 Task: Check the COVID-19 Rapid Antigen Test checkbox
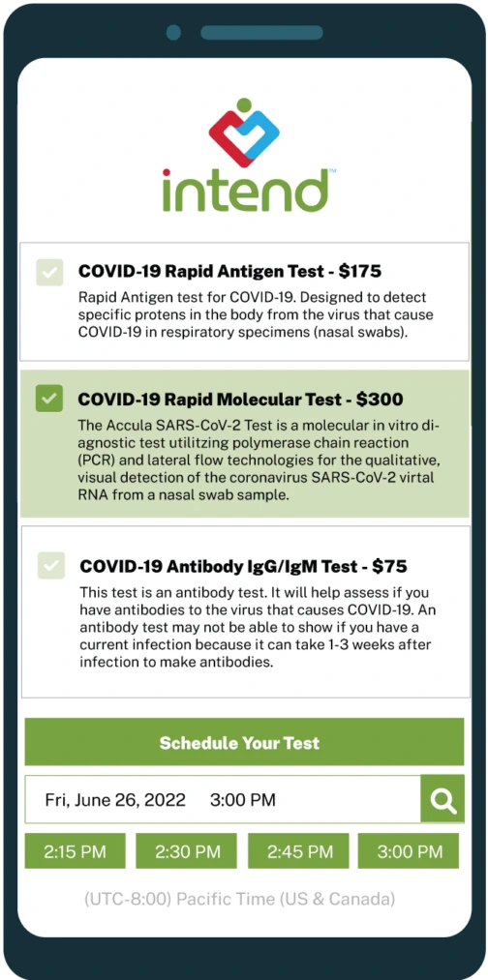pyautogui.click(x=49, y=272)
